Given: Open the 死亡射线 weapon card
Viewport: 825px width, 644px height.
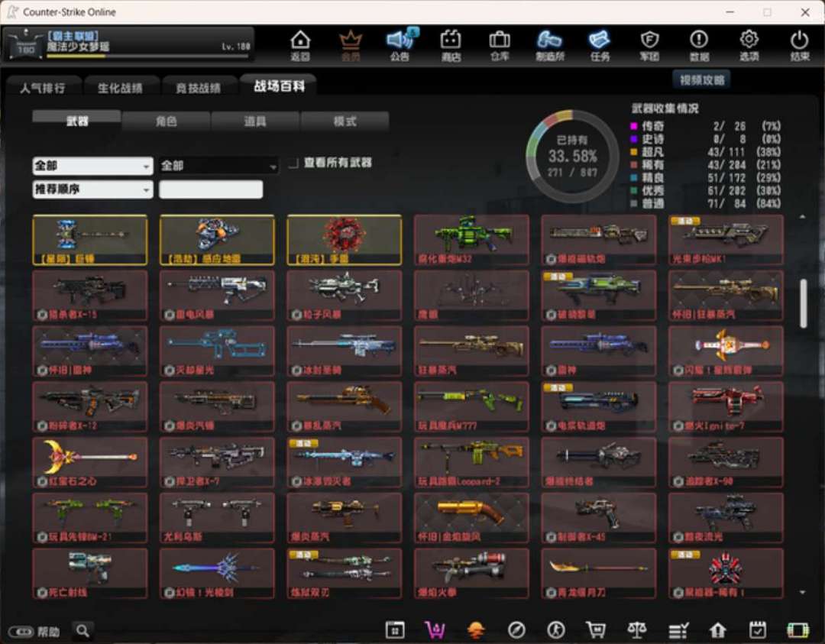Looking at the screenshot, I should pos(90,574).
